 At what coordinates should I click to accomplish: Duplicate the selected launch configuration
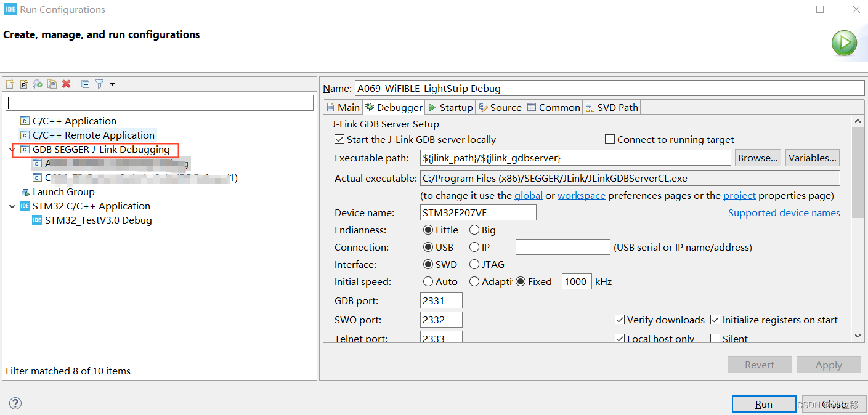click(x=52, y=84)
